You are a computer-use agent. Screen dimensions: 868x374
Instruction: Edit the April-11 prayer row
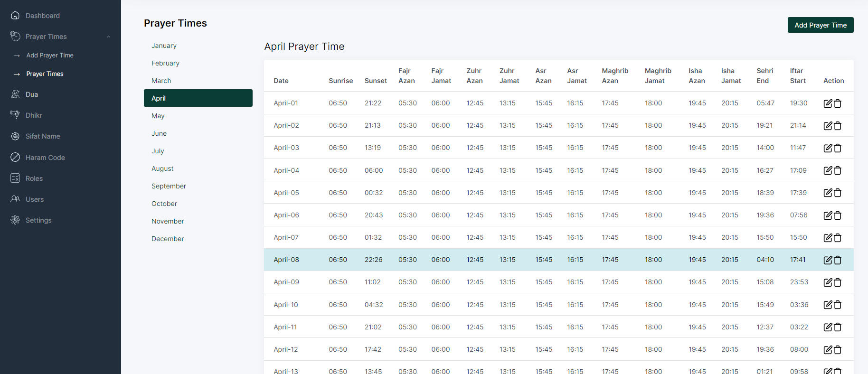828,327
